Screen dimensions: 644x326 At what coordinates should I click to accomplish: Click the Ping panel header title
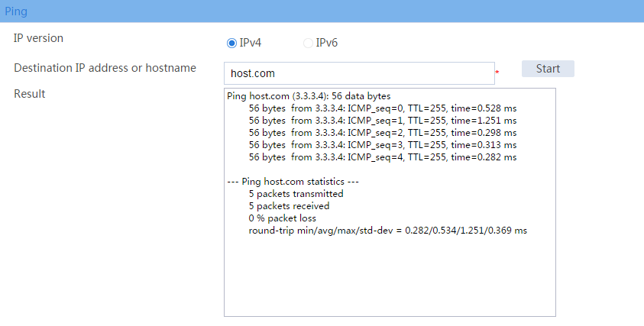click(16, 11)
